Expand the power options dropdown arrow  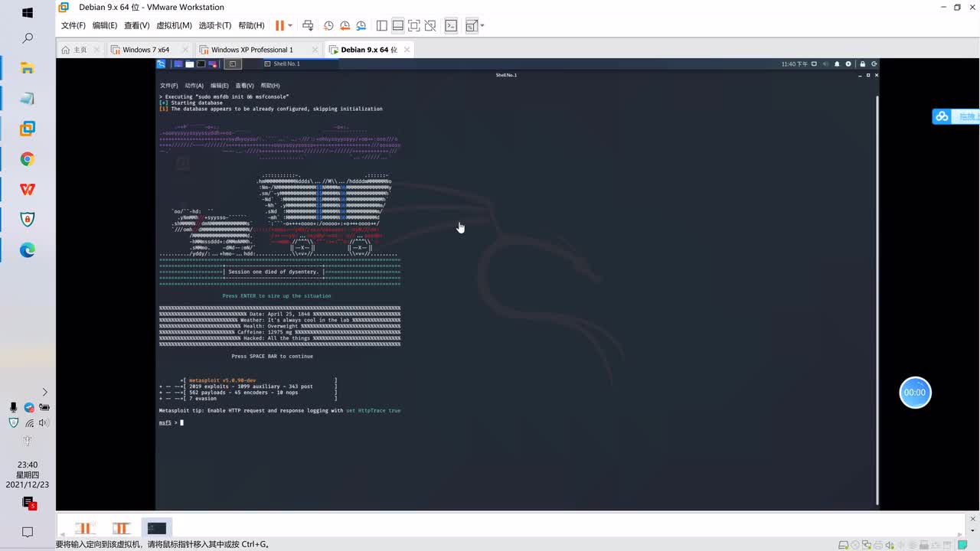point(290,25)
